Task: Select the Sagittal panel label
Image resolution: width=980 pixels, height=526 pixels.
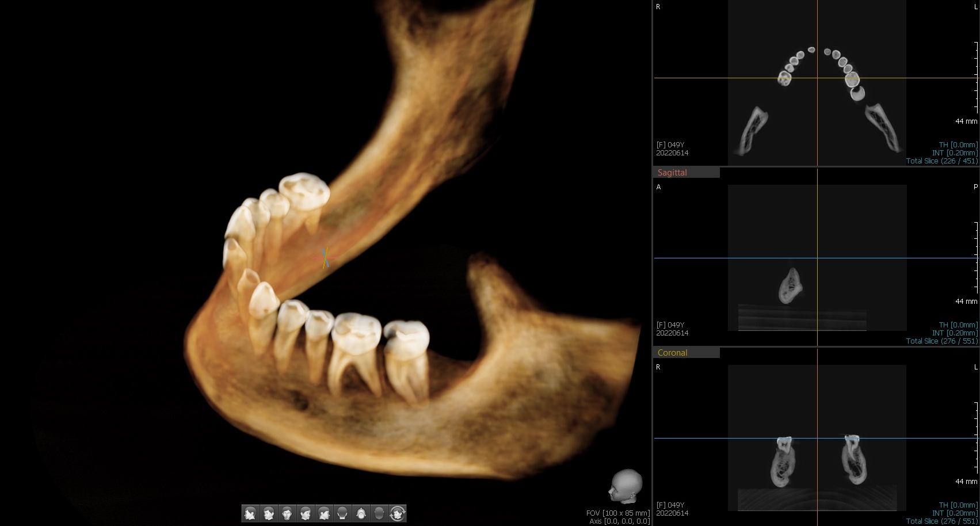Action: click(x=672, y=173)
